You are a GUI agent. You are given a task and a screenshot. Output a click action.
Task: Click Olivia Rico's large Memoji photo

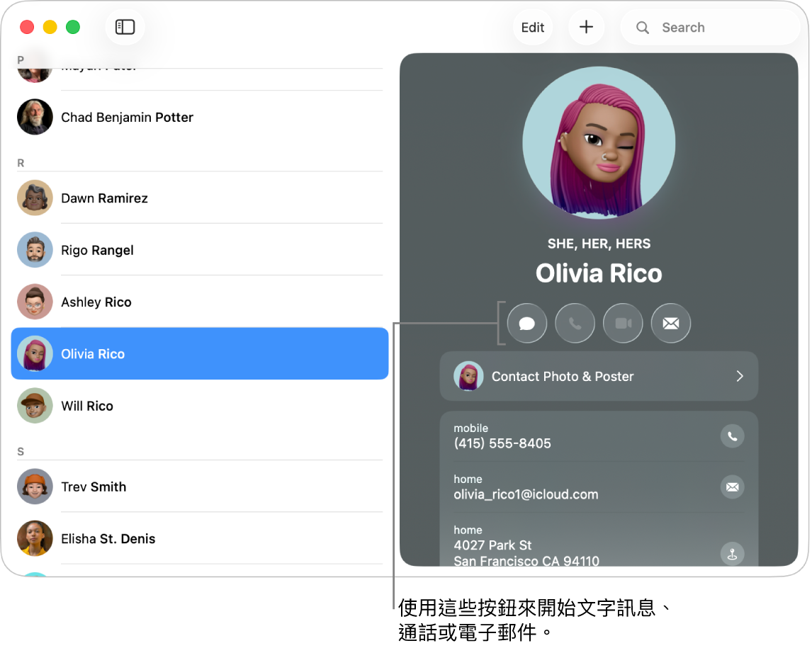pyautogui.click(x=599, y=142)
